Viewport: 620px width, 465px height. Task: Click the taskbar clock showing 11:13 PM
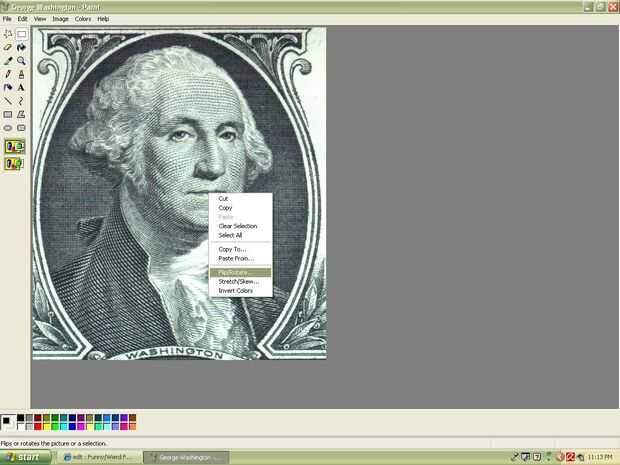(x=601, y=457)
